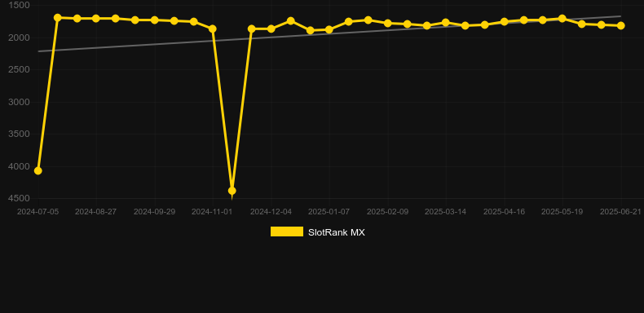Click the 2024-09-29 axis date label

(154, 212)
